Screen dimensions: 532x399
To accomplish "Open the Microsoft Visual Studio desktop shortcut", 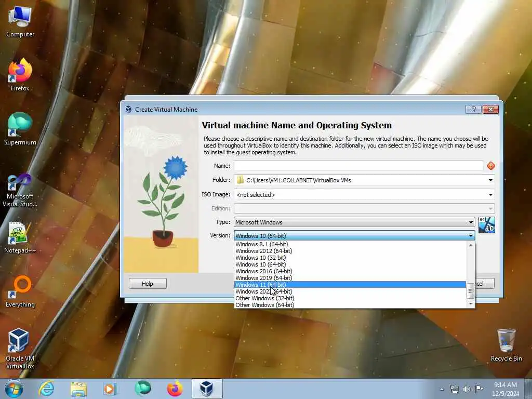I will click(20, 190).
